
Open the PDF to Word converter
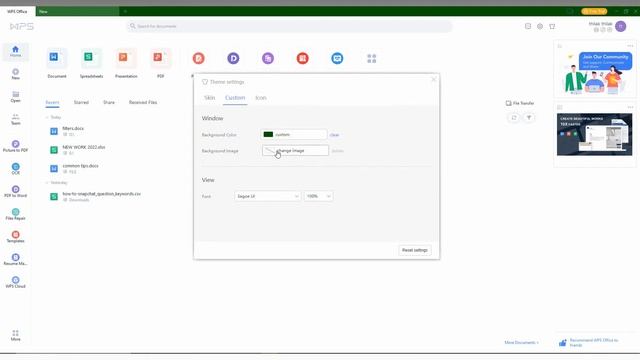[x=16, y=191]
